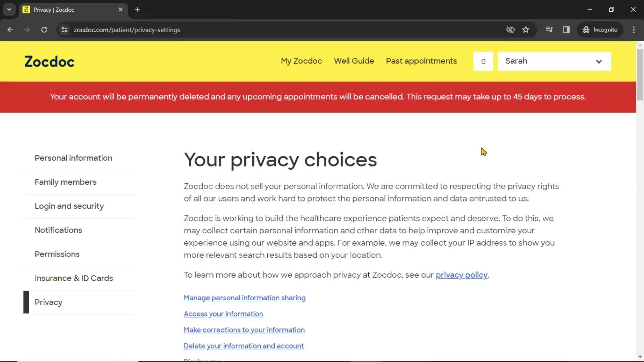644x362 pixels.
Task: Open browser split screen icon
Action: [567, 29]
